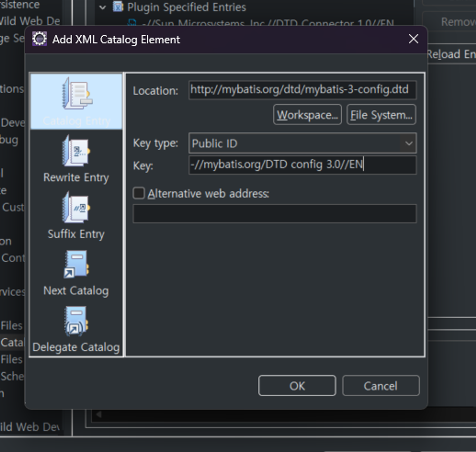476x452 pixels.
Task: Select the Next Catalog icon
Action: point(76,265)
